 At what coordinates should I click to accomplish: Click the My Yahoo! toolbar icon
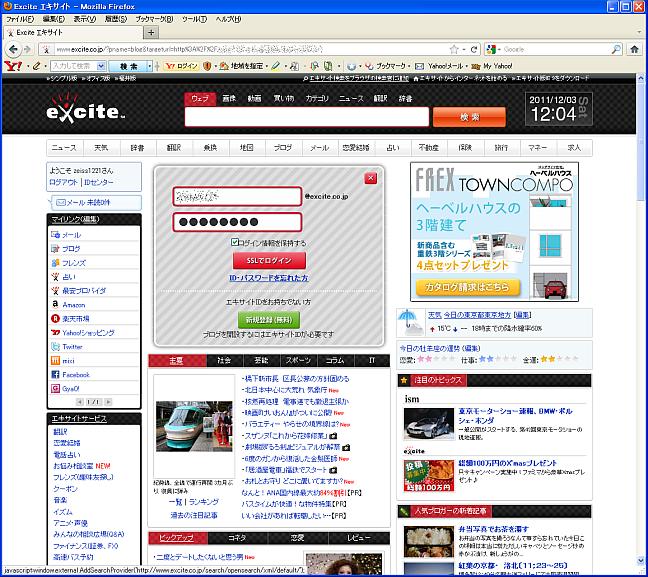[x=476, y=66]
